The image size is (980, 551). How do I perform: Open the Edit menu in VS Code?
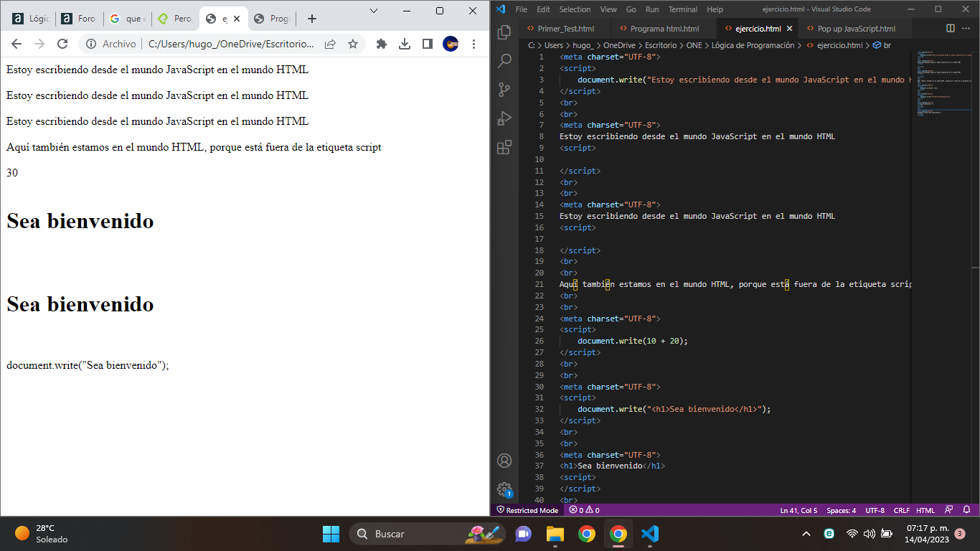[543, 9]
